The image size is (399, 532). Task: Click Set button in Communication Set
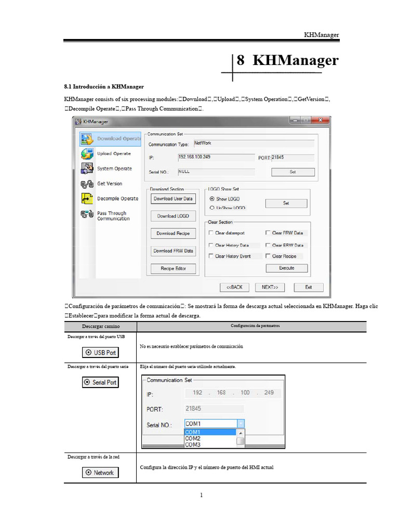[x=293, y=172]
